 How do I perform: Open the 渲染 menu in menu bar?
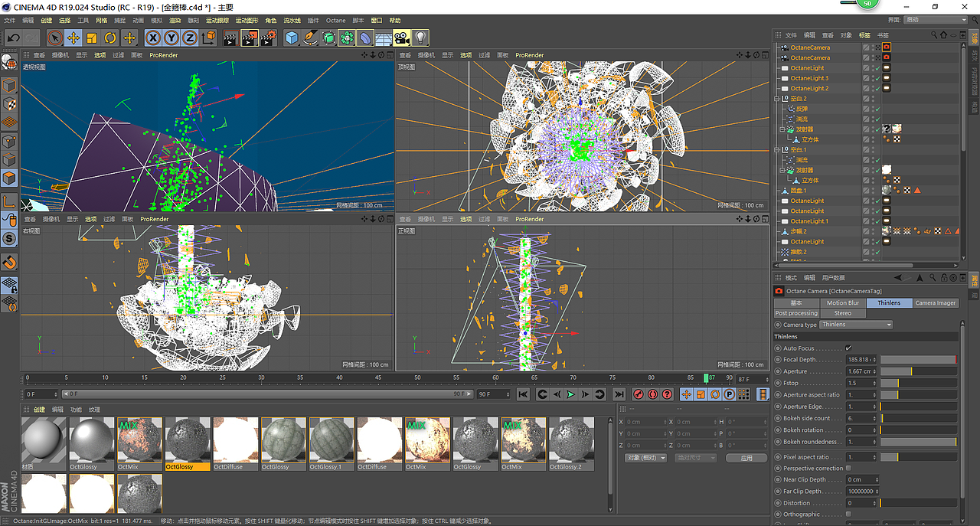175,21
